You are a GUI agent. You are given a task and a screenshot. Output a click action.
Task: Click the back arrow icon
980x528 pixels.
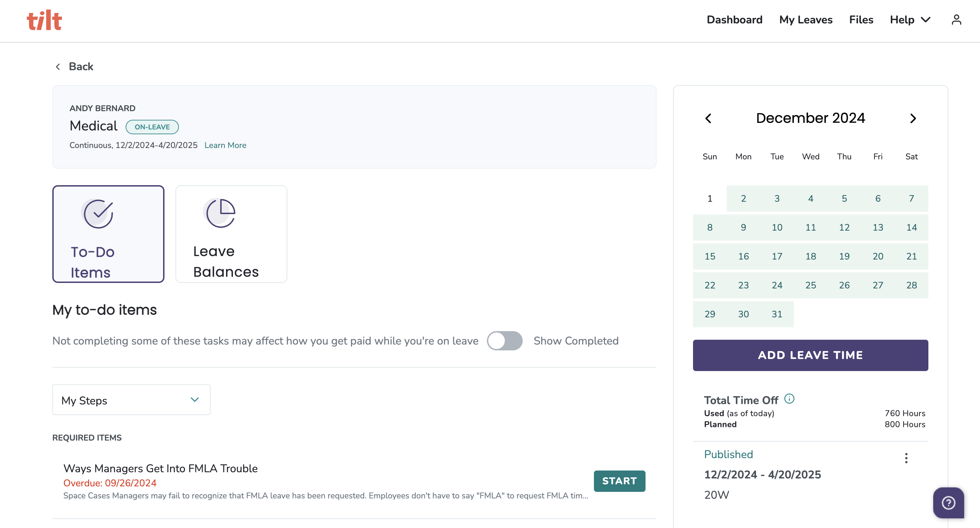(58, 67)
